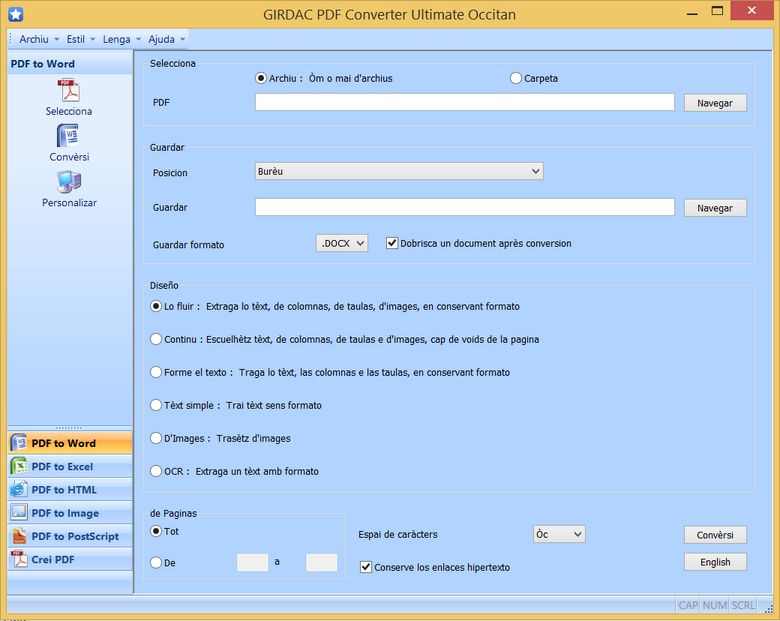Select the Archiu radio button

(261, 78)
